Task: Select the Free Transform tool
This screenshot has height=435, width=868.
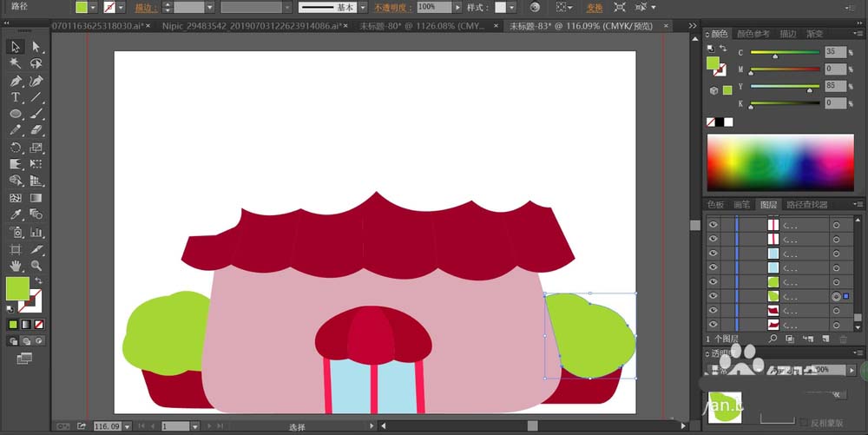Action: [36, 164]
